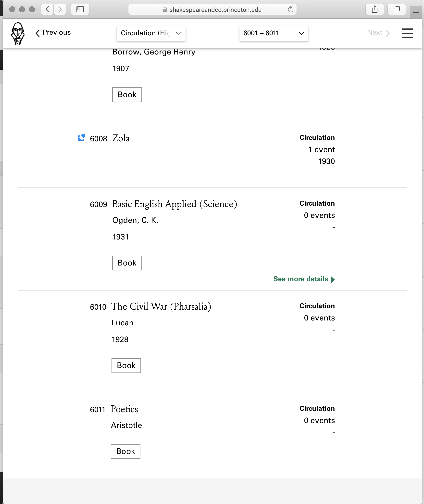Click Book button under Basic English Applied
The width and height of the screenshot is (424, 504).
(x=127, y=263)
